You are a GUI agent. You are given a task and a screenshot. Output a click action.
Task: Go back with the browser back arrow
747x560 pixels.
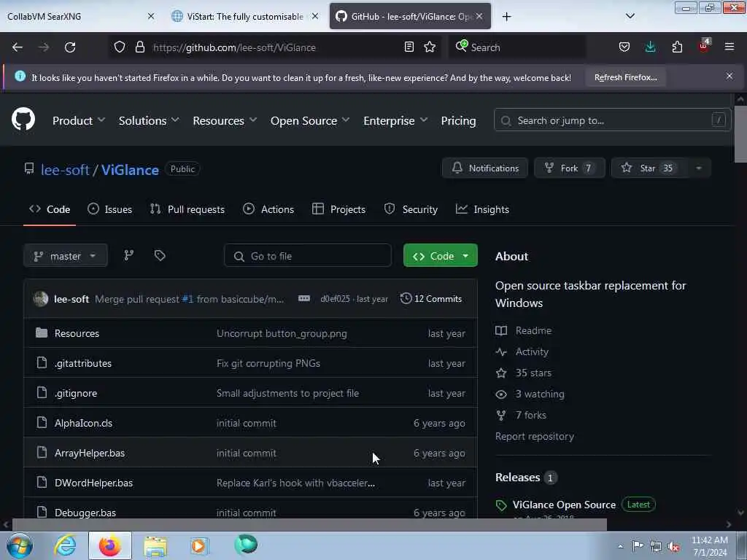coord(18,47)
